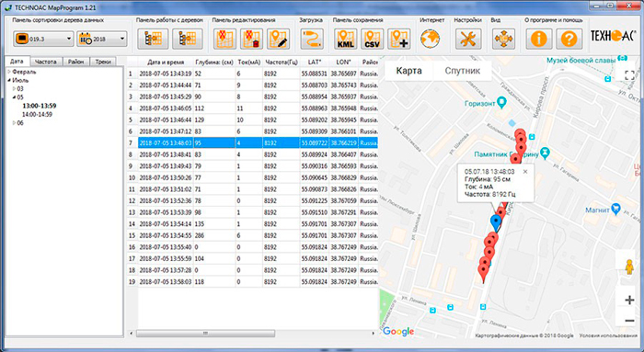The width and height of the screenshot is (644, 352).
Task: Open about program info icon
Action: [538, 39]
